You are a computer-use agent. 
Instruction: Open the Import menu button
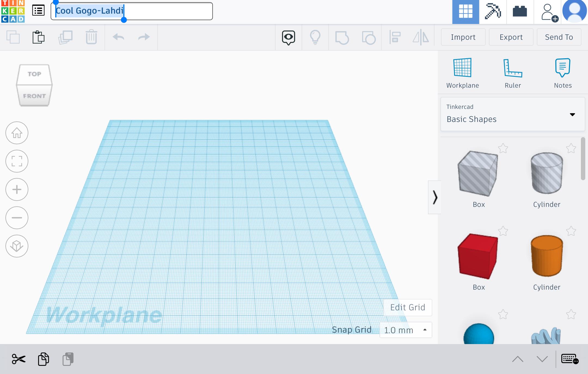coord(463,37)
